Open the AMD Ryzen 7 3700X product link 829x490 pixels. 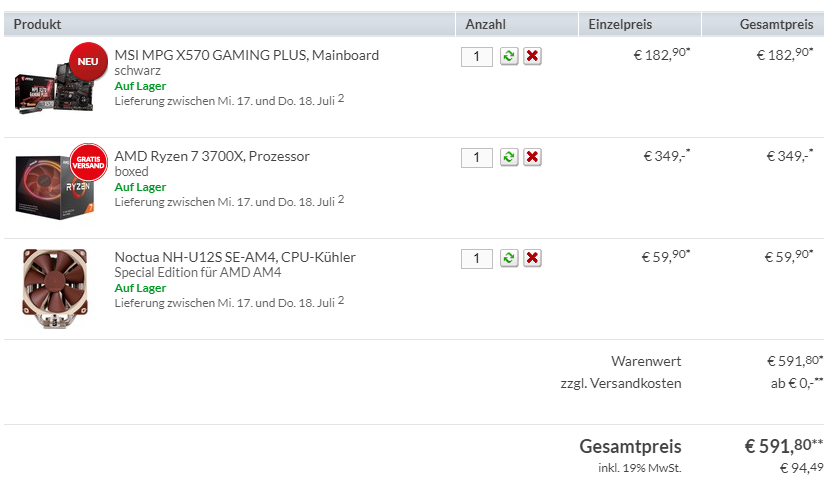click(x=212, y=156)
